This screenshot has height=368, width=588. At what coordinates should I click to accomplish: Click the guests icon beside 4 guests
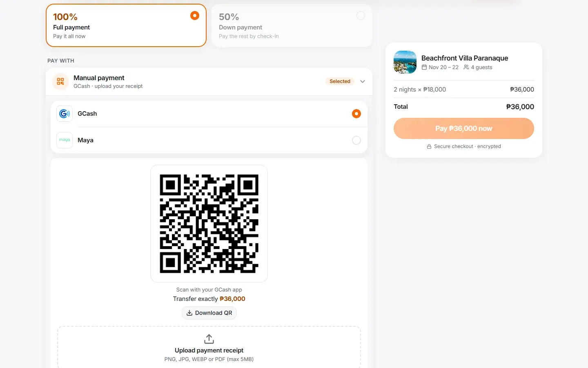click(466, 67)
